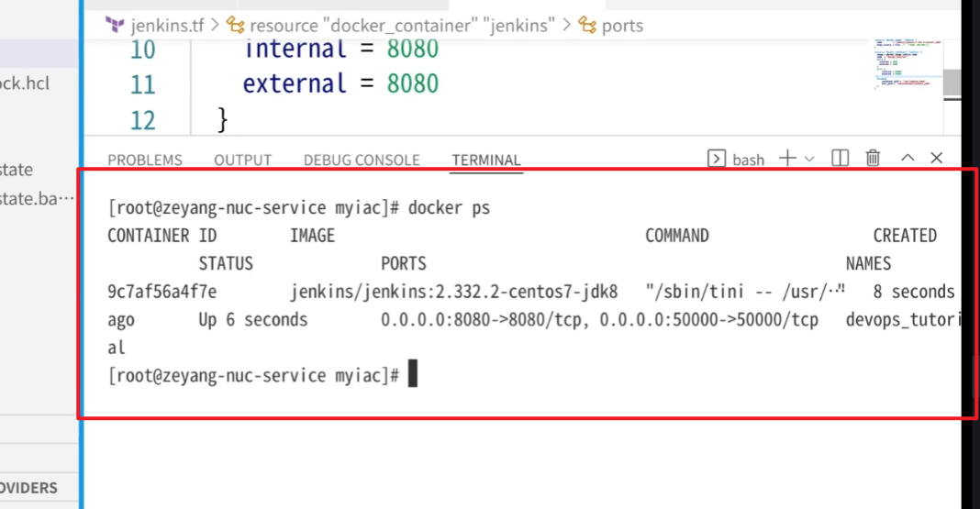Click jenkins.tf in the breadcrumb
Image resolution: width=980 pixels, height=509 pixels.
[167, 26]
